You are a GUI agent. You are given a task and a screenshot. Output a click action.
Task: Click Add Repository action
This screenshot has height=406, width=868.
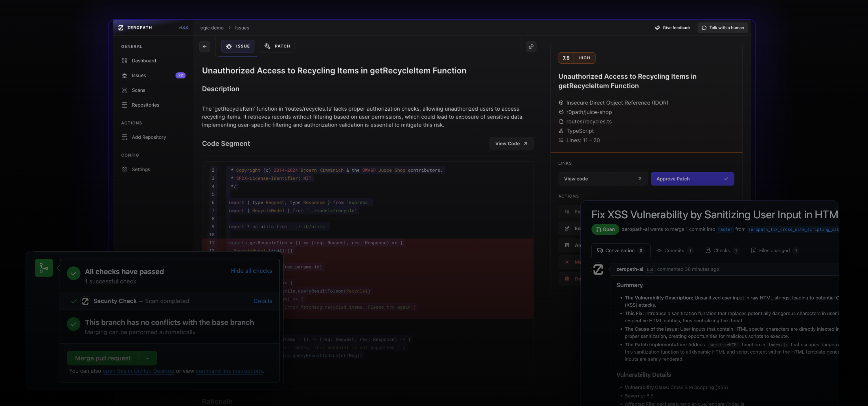tap(149, 137)
